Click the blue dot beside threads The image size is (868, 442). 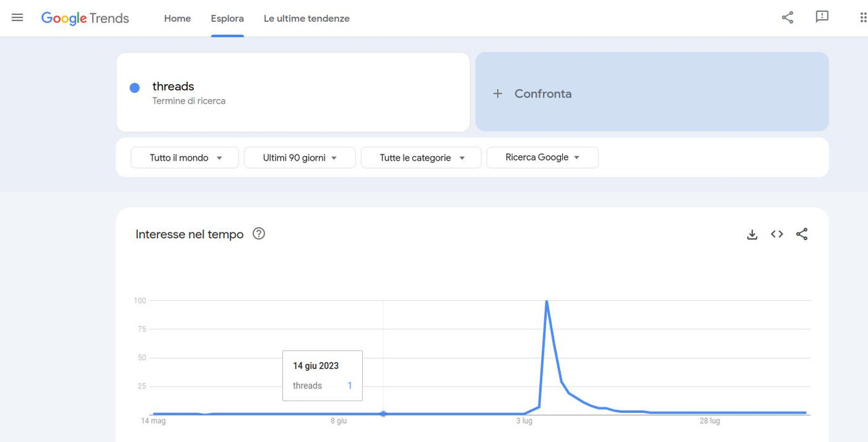(x=134, y=87)
